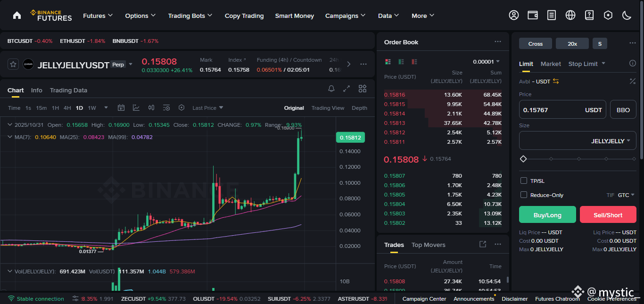Open the technical indicators line icon
Image resolution: width=644 pixels, height=304 pixels.
coord(136,108)
